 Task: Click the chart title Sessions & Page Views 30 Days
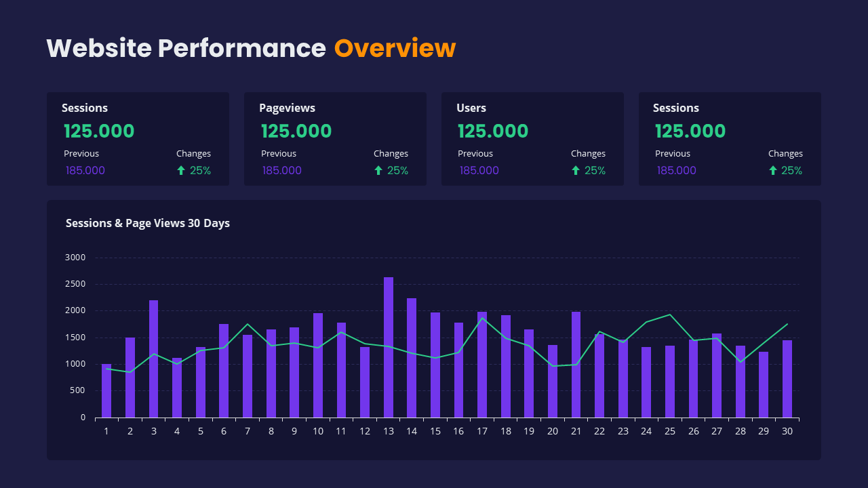coord(148,223)
